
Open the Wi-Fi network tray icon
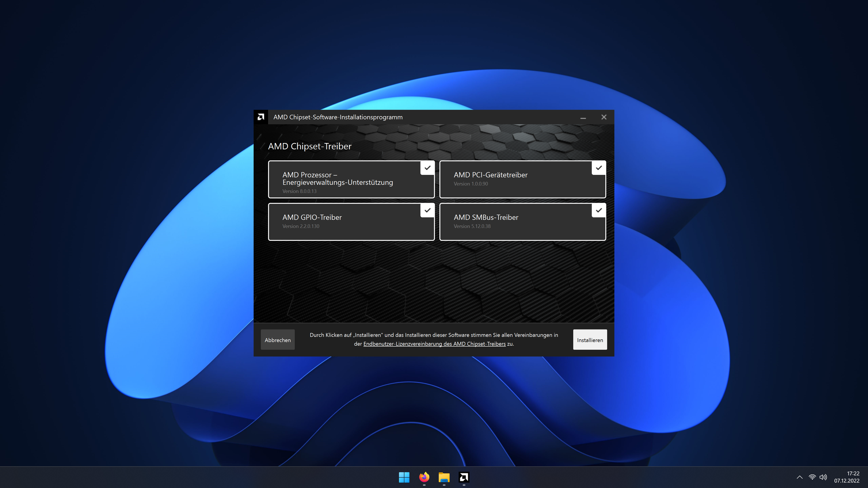coord(812,477)
